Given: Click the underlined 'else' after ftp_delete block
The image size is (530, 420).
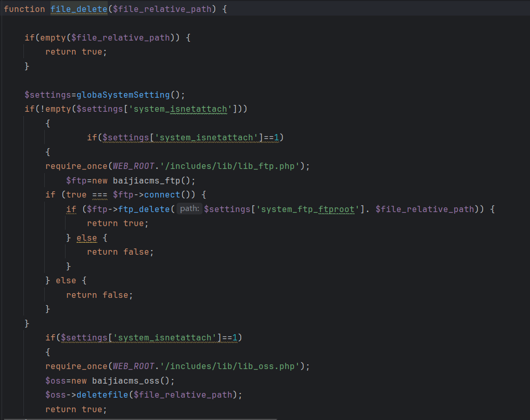Looking at the screenshot, I should coord(86,238).
